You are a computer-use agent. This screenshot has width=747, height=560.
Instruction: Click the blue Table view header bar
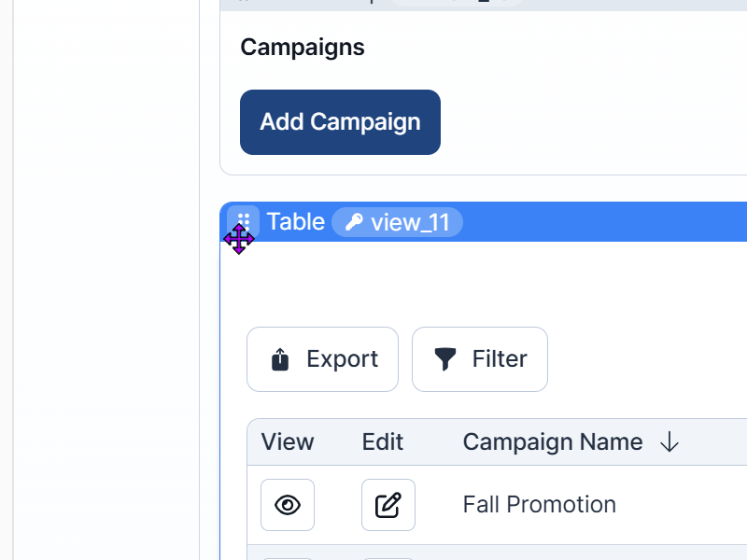[483, 222]
